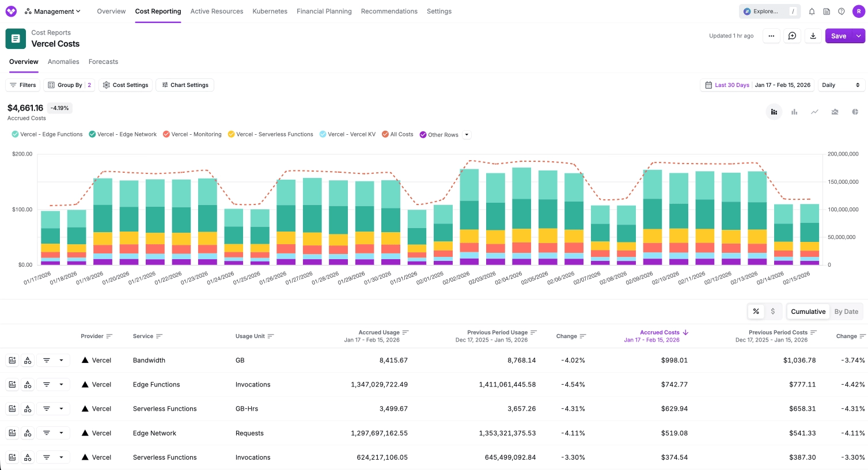Open Cost Settings
This screenshot has height=470, width=868.
pyautogui.click(x=126, y=85)
